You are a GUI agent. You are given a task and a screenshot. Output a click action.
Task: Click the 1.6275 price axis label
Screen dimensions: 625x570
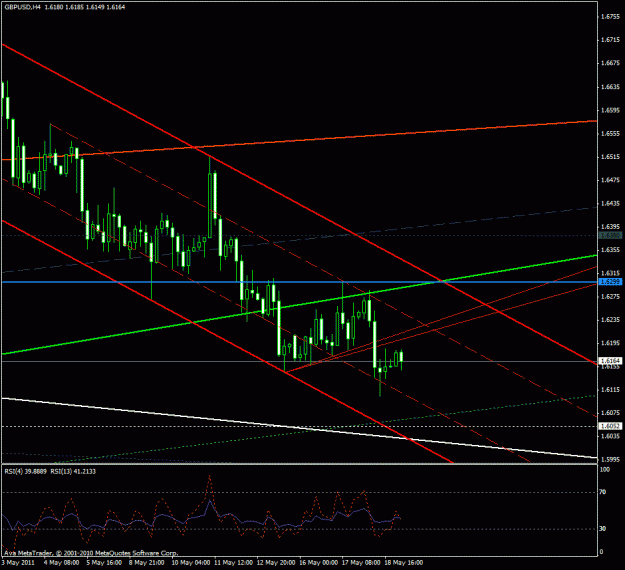pos(610,297)
